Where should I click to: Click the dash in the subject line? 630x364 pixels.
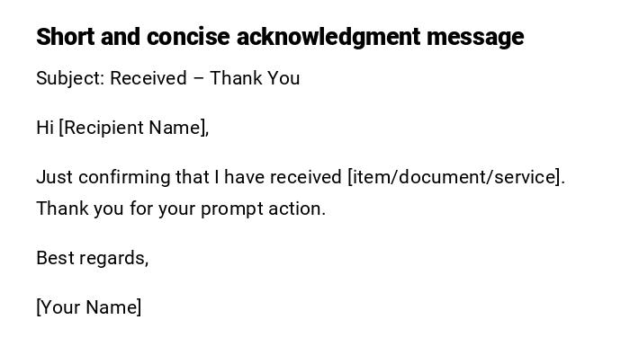[198, 79]
